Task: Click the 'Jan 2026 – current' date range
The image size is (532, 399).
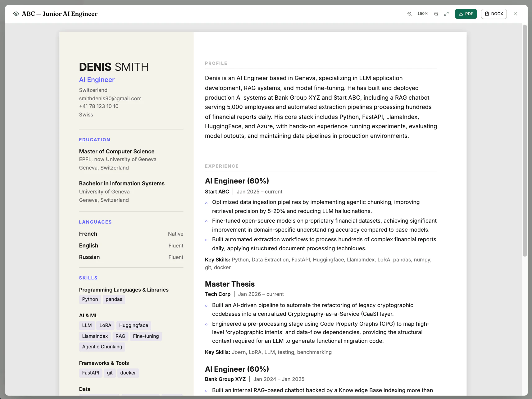Action: tap(261, 294)
